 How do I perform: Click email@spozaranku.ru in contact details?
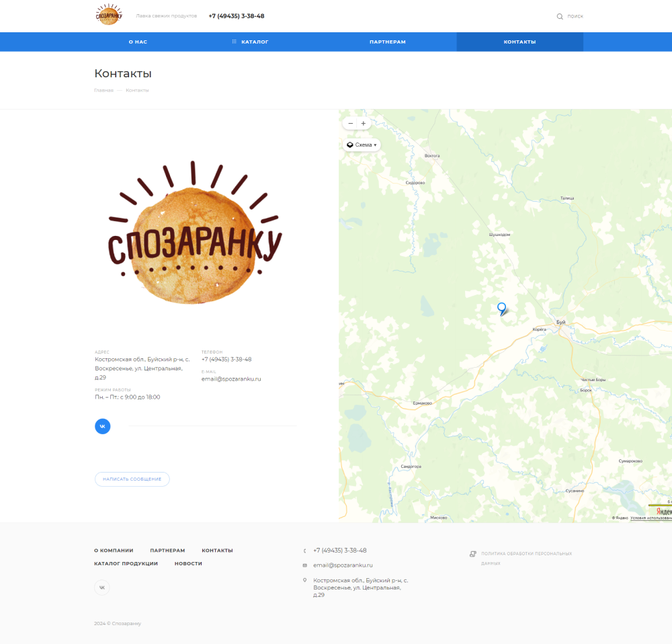coord(231,379)
